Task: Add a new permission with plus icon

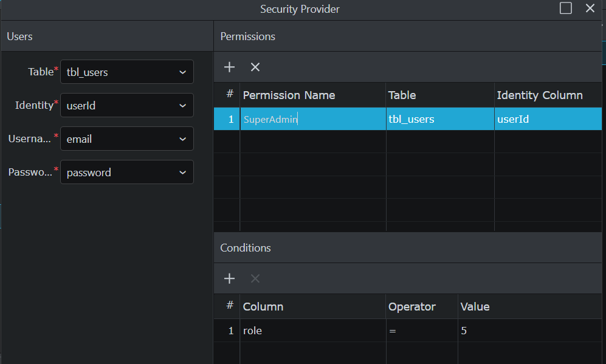Action: coord(229,67)
